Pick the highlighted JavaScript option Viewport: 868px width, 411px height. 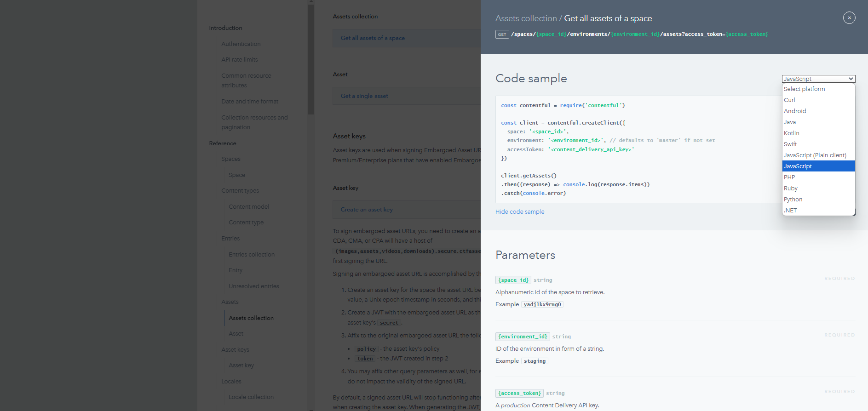click(x=818, y=166)
